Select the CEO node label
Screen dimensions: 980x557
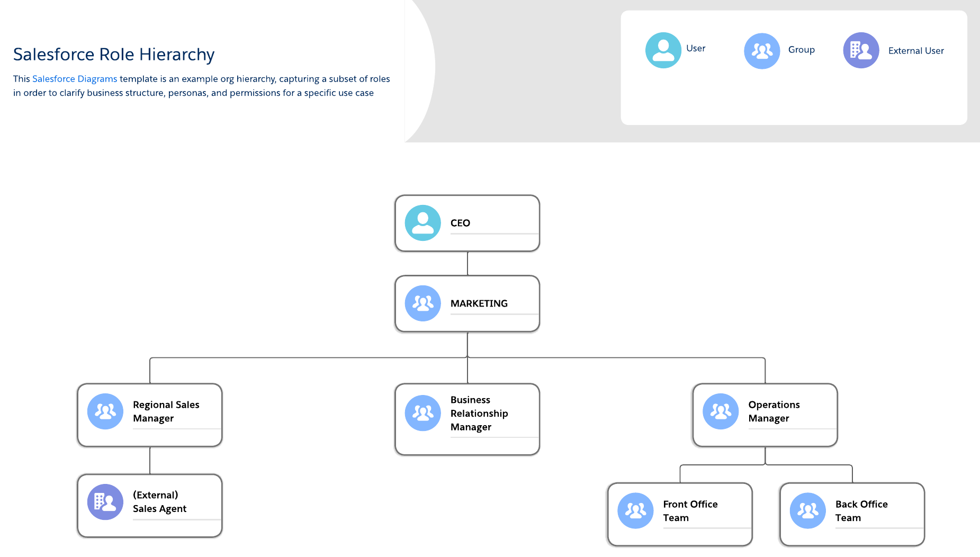[x=460, y=223]
